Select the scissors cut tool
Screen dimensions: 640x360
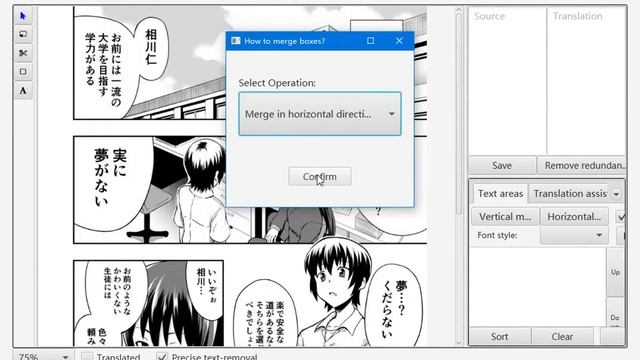23,53
